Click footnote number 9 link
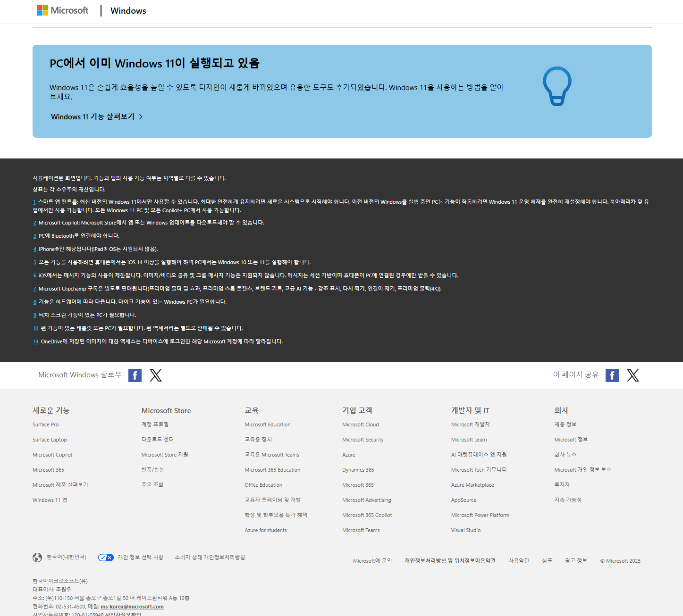683x616 pixels. click(x=34, y=315)
